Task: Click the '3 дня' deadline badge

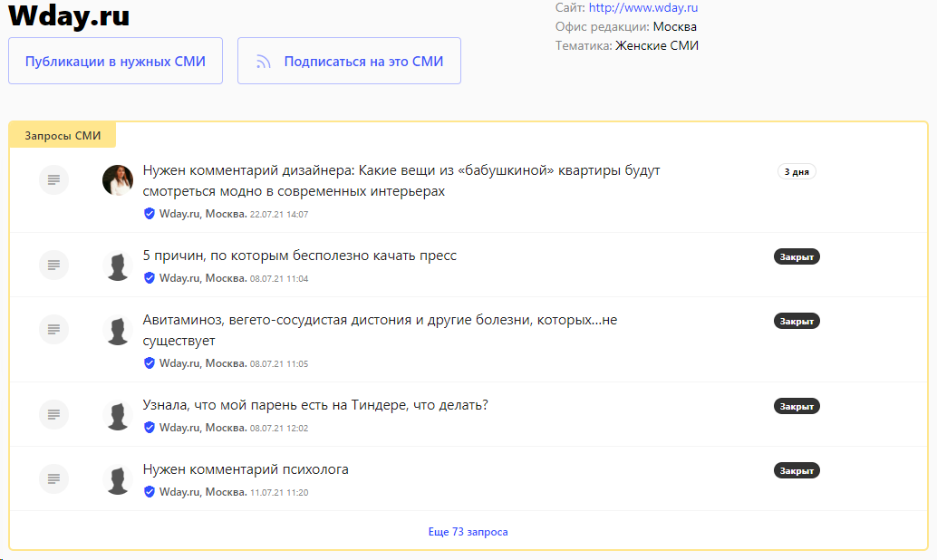Action: (x=797, y=171)
